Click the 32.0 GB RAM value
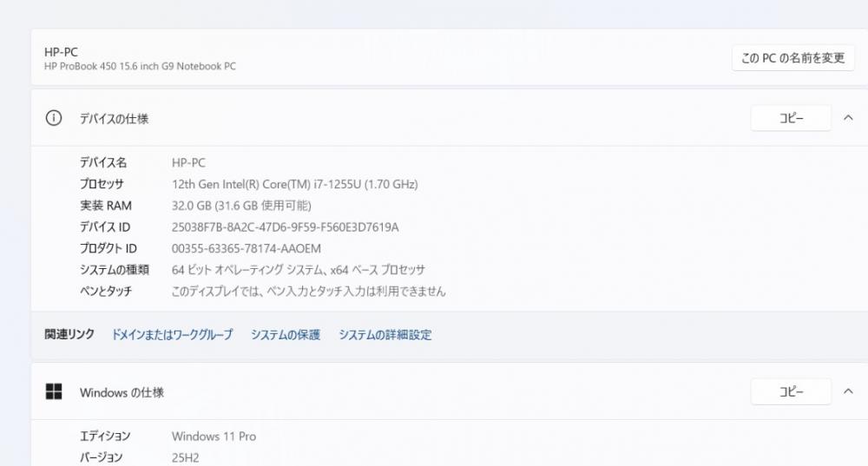 [x=241, y=206]
